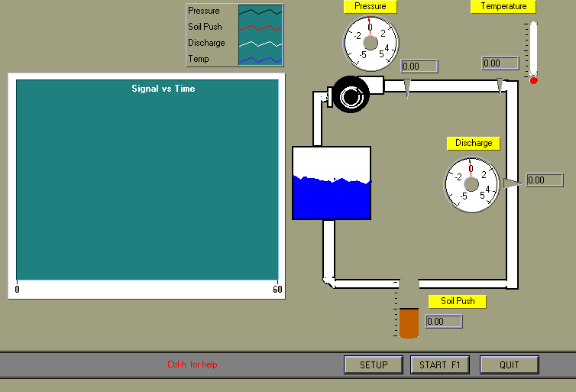Click the Discharge gauge dial
The width and height of the screenshot is (576, 392).
[x=471, y=183]
